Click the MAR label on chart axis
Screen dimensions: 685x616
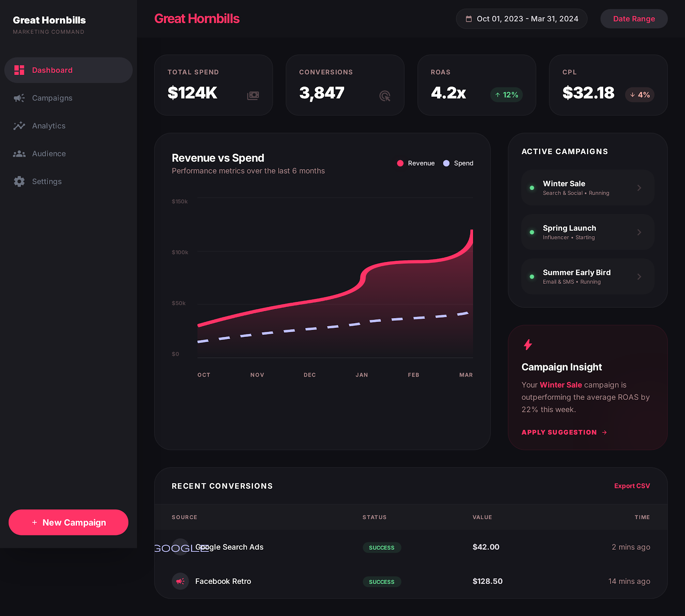466,375
